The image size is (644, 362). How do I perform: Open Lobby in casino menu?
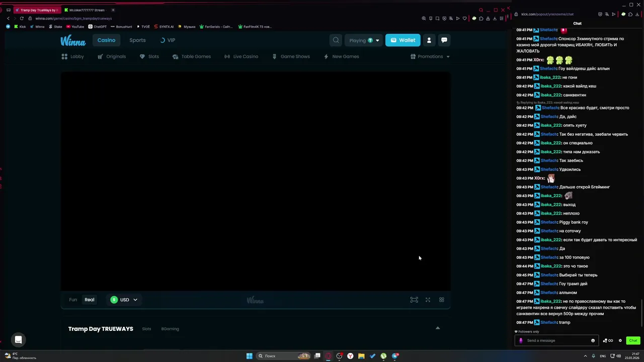tap(72, 56)
